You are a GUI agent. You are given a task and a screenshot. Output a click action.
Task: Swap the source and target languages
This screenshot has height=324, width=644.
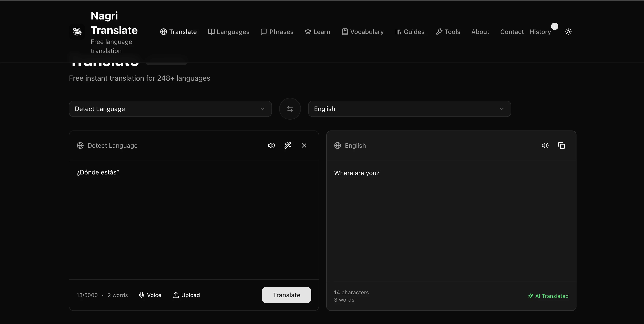click(x=290, y=109)
